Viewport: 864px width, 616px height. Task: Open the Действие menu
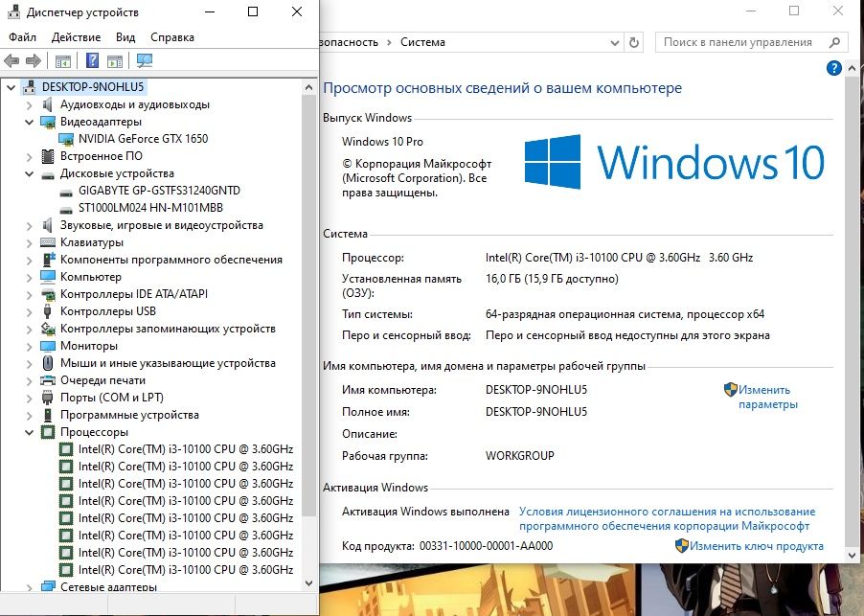[76, 37]
